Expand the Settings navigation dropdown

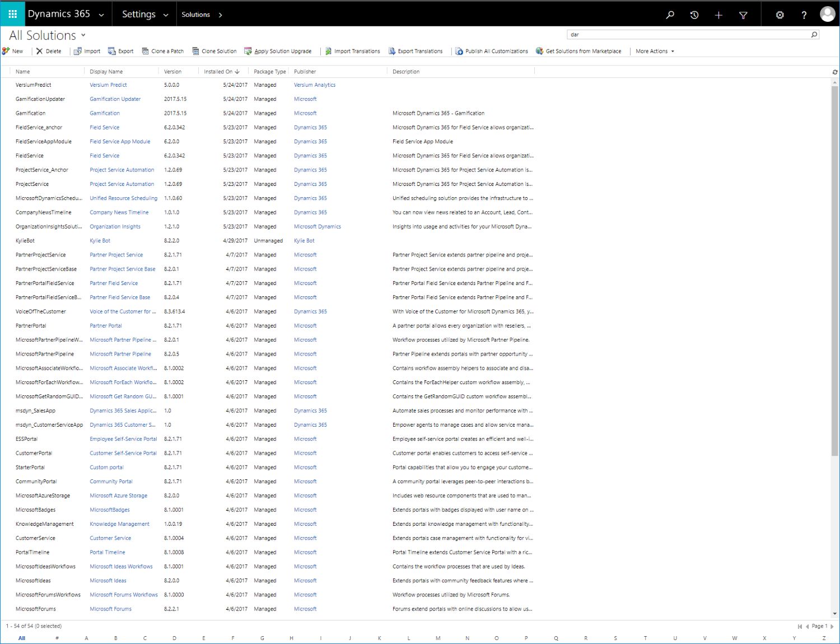coord(166,15)
